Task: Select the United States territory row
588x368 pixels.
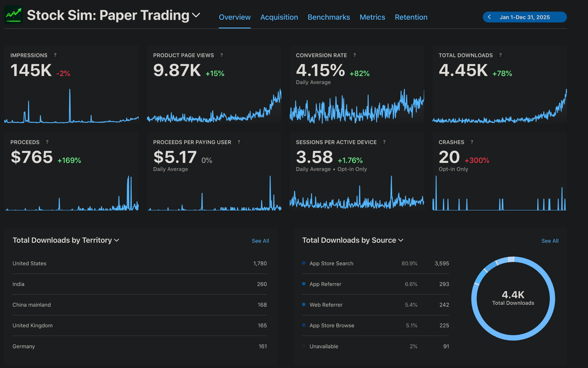Action: point(140,263)
